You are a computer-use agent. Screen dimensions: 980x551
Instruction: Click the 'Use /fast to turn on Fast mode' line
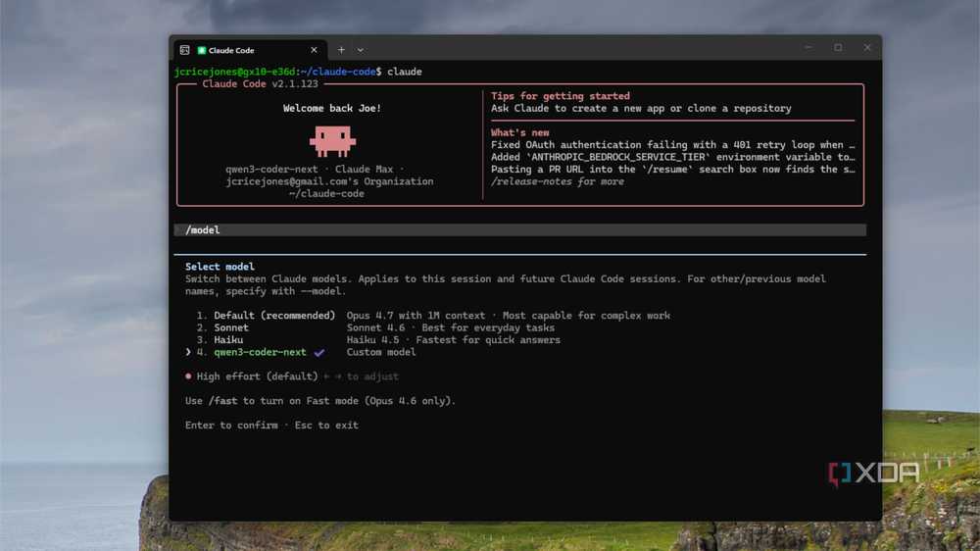point(320,401)
